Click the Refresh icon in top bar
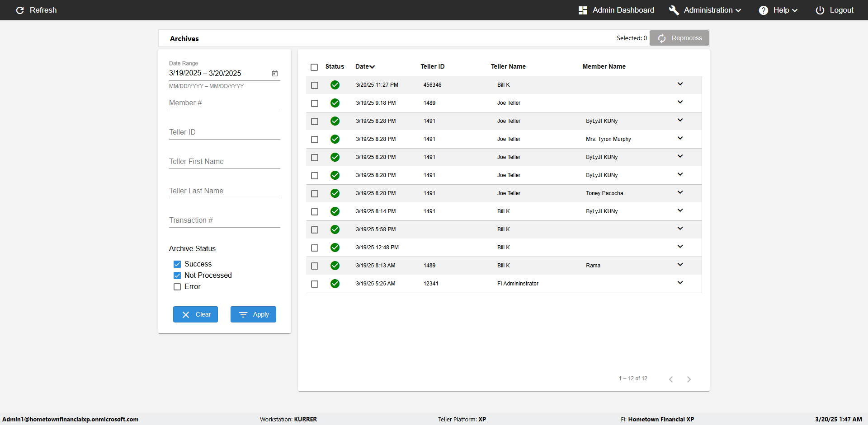 tap(20, 10)
